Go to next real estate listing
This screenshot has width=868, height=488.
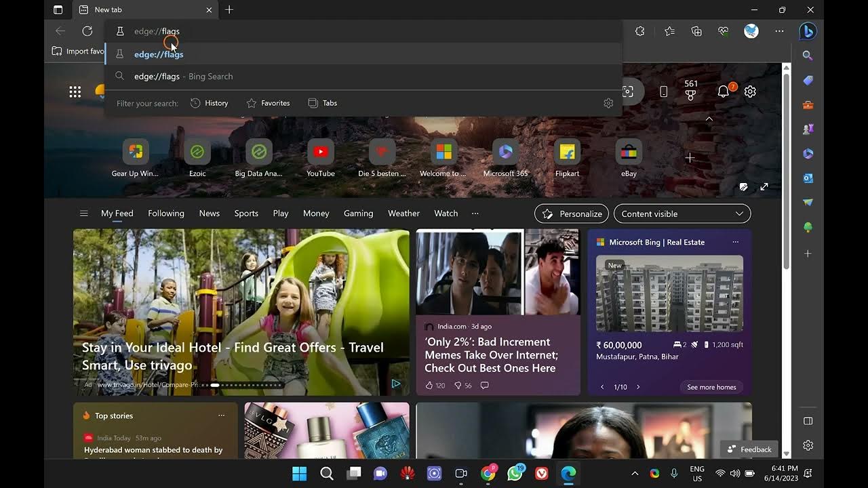(638, 387)
